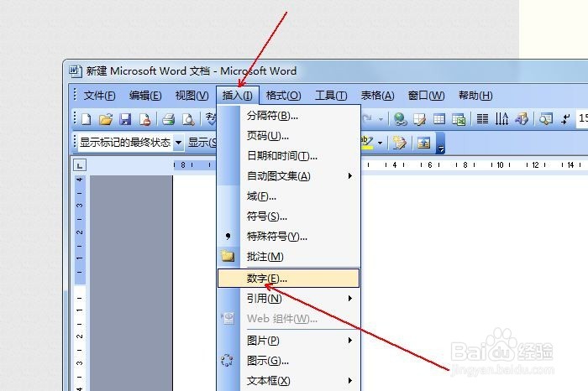Open the Drawing toolbar icon
Screen dimensions: 588x391
click(522, 119)
